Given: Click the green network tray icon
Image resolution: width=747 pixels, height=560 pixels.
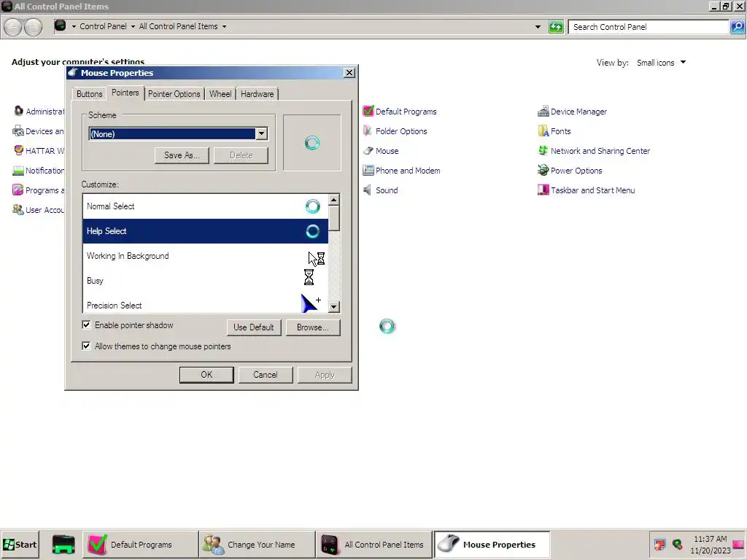Looking at the screenshot, I should click(678, 544).
